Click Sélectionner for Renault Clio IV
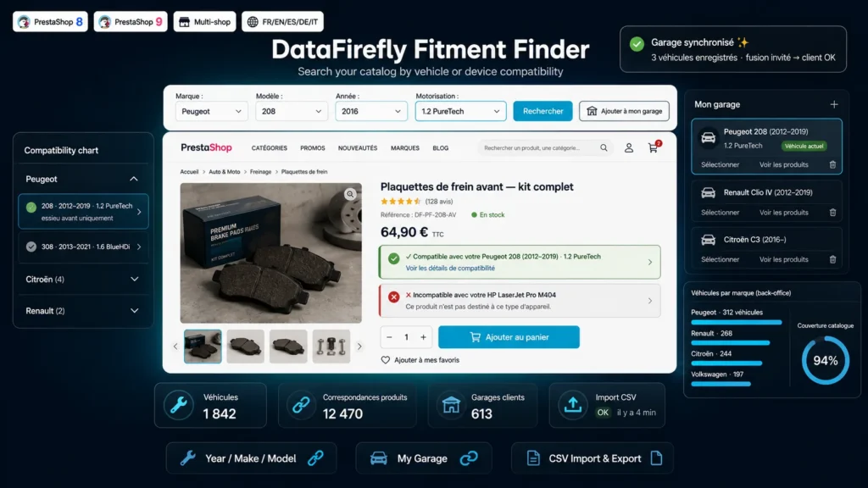Viewport: 868px width, 488px height. point(720,213)
